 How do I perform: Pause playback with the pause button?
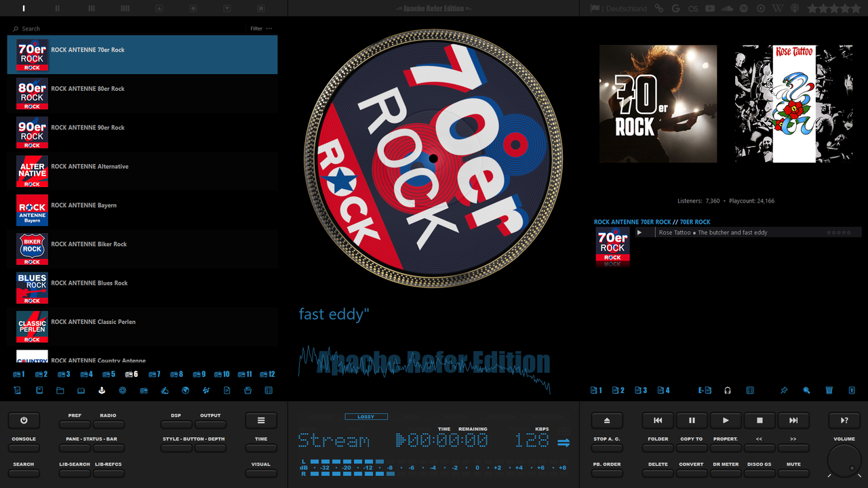[692, 420]
